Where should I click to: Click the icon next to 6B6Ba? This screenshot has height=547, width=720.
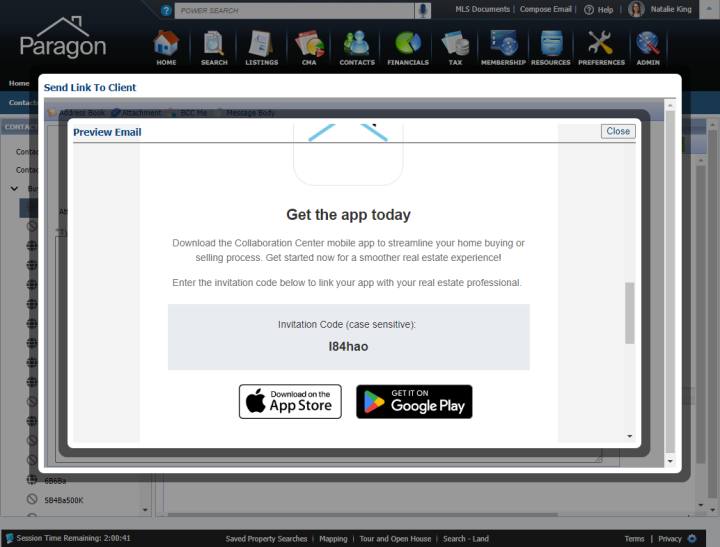coord(32,480)
